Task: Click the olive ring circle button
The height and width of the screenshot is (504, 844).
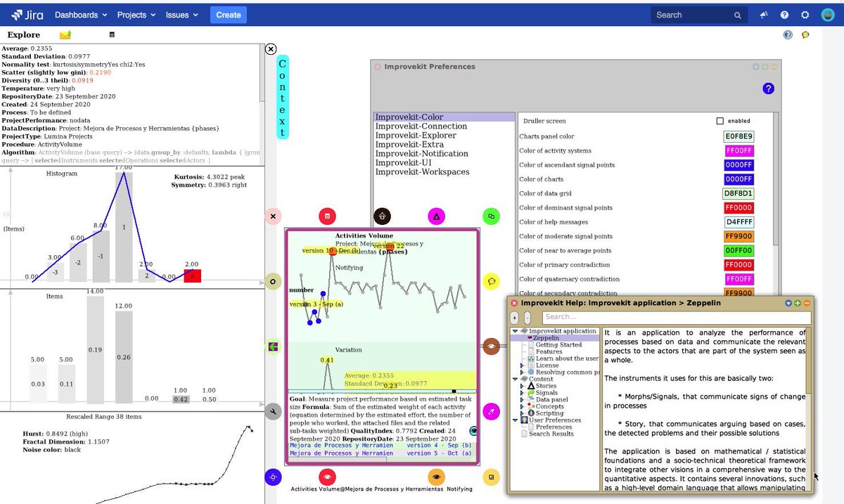Action: pos(273,281)
